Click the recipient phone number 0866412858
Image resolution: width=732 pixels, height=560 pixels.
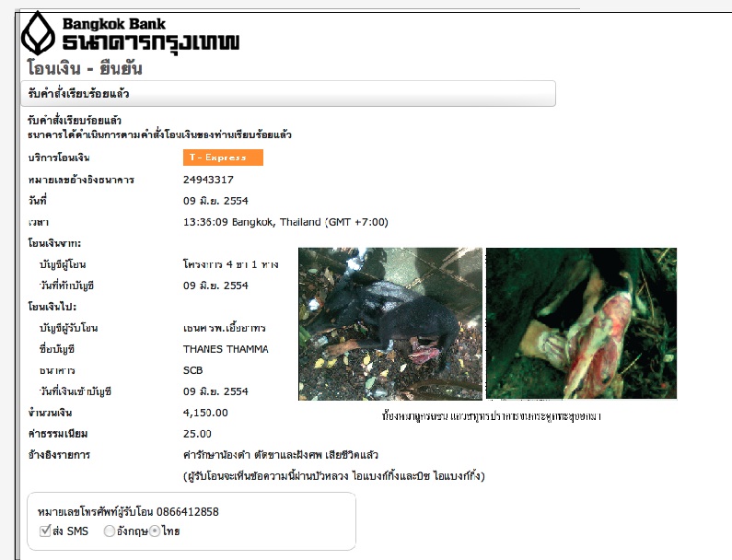(188, 512)
